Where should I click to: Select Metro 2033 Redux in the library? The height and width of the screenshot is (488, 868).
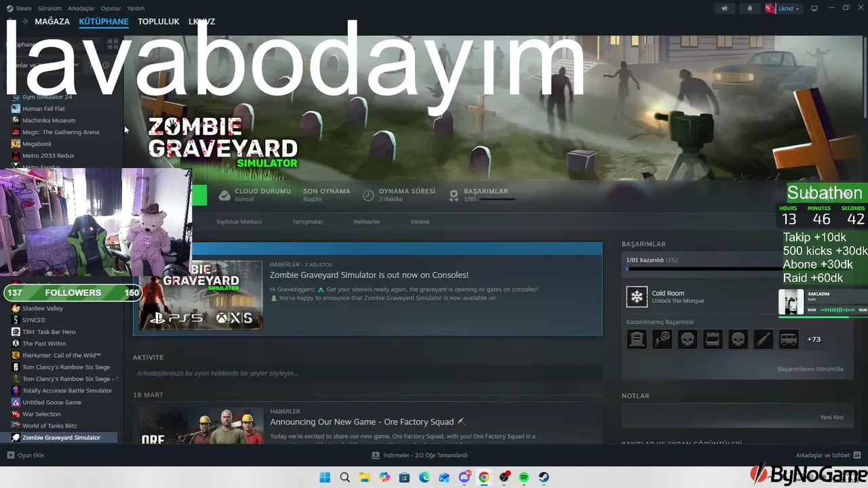[48, 156]
